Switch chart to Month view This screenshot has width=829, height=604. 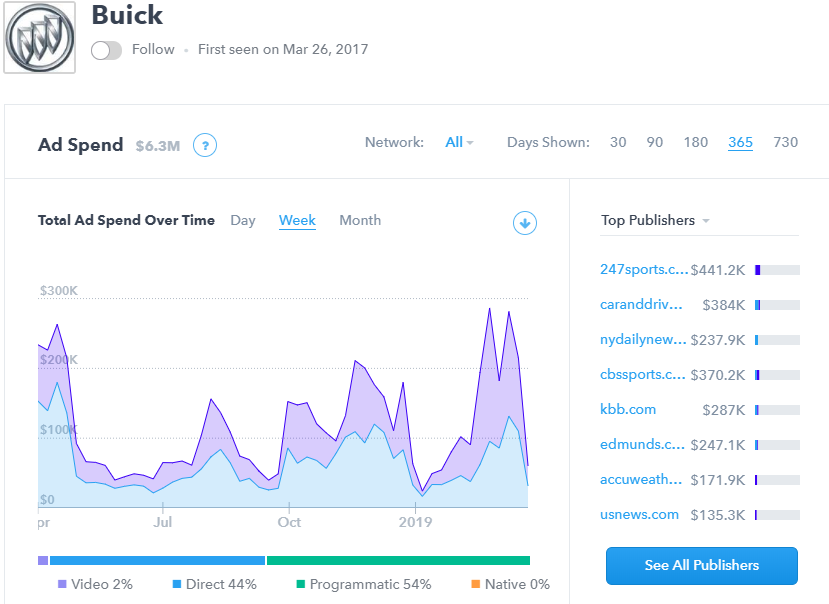tap(360, 220)
